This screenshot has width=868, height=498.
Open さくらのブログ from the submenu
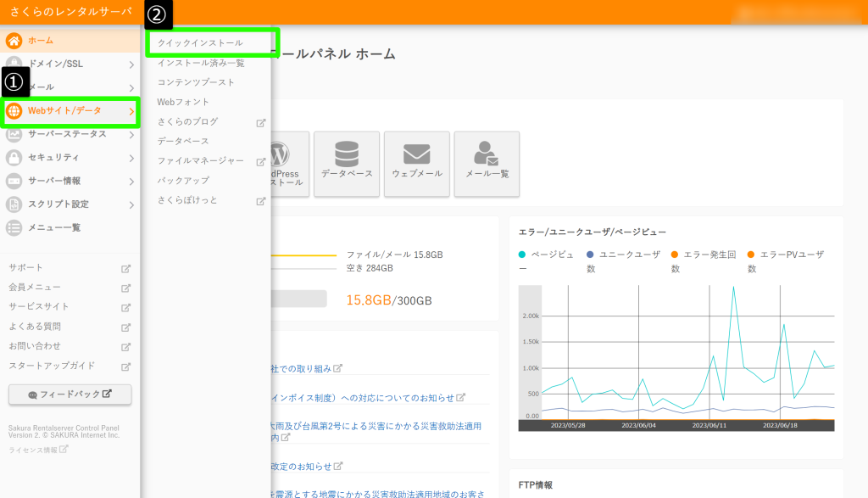pyautogui.click(x=187, y=122)
